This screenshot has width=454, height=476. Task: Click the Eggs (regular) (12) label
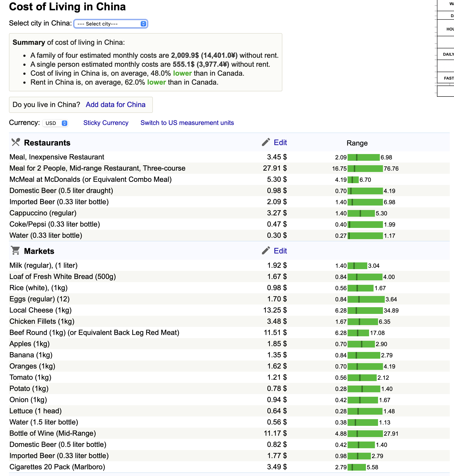point(39,299)
